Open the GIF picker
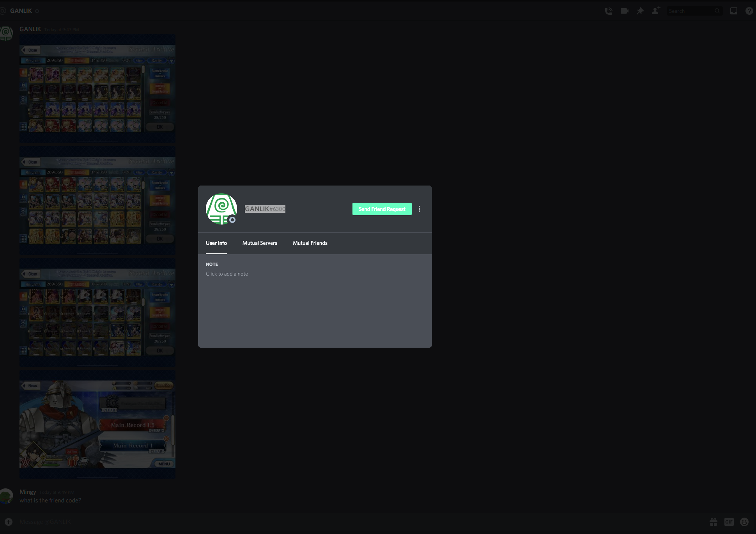Image resolution: width=756 pixels, height=534 pixels. click(729, 522)
